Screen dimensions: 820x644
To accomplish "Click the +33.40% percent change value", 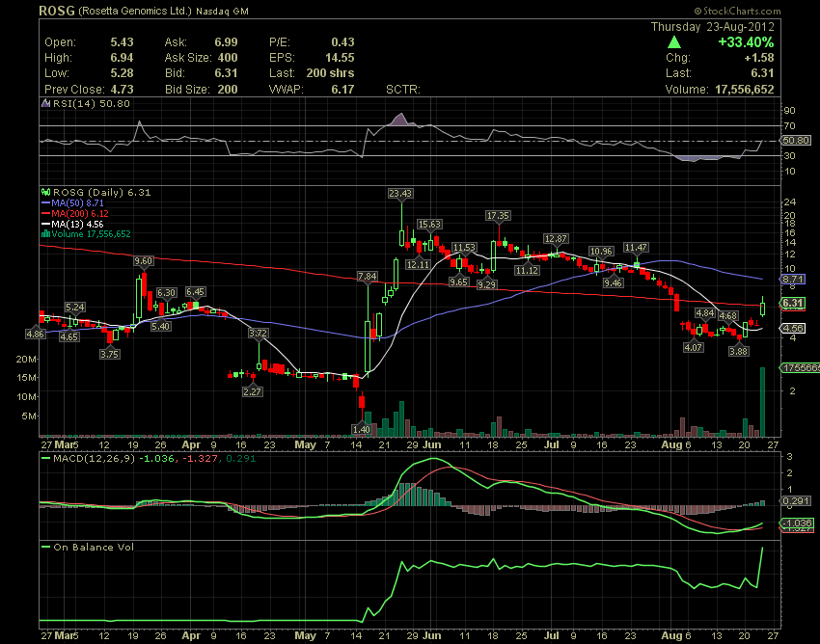I will pos(746,42).
